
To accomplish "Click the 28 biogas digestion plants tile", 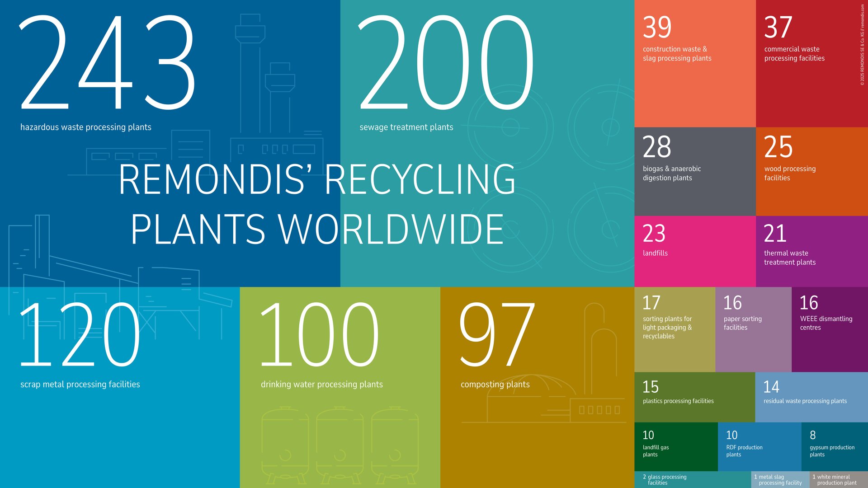I will click(x=694, y=172).
